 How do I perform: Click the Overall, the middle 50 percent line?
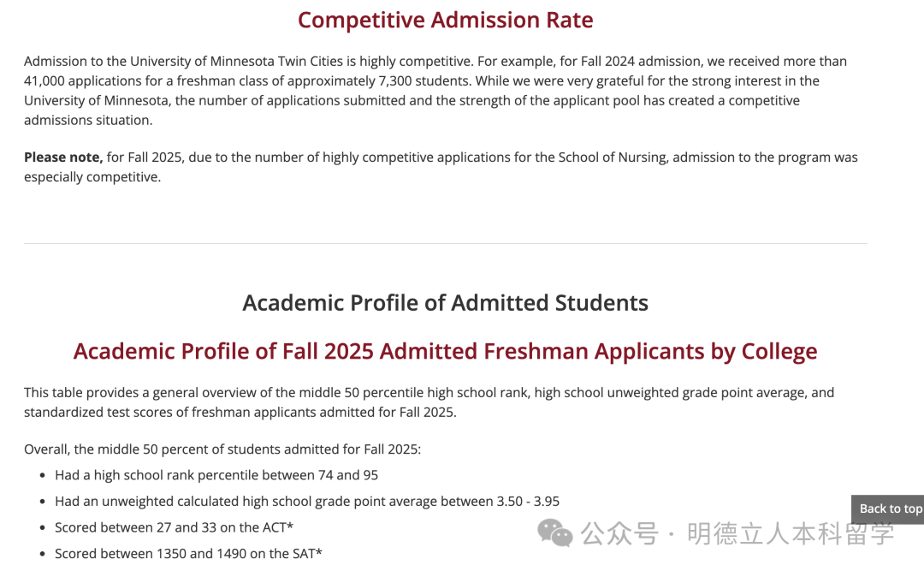click(x=222, y=449)
